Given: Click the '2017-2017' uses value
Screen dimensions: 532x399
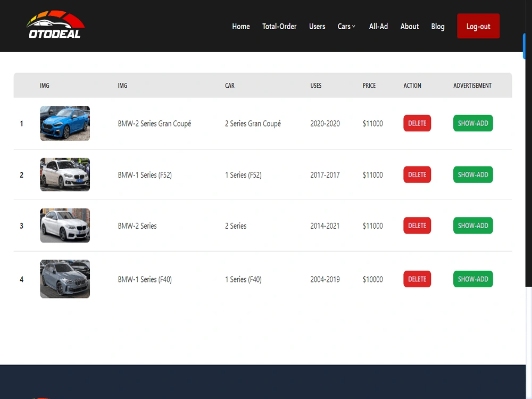Looking at the screenshot, I should tap(325, 175).
